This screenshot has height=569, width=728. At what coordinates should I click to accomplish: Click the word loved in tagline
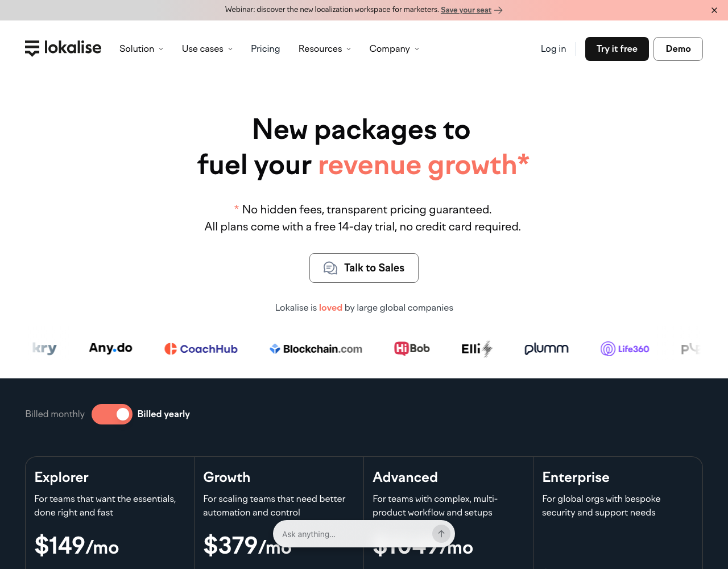[x=330, y=308]
